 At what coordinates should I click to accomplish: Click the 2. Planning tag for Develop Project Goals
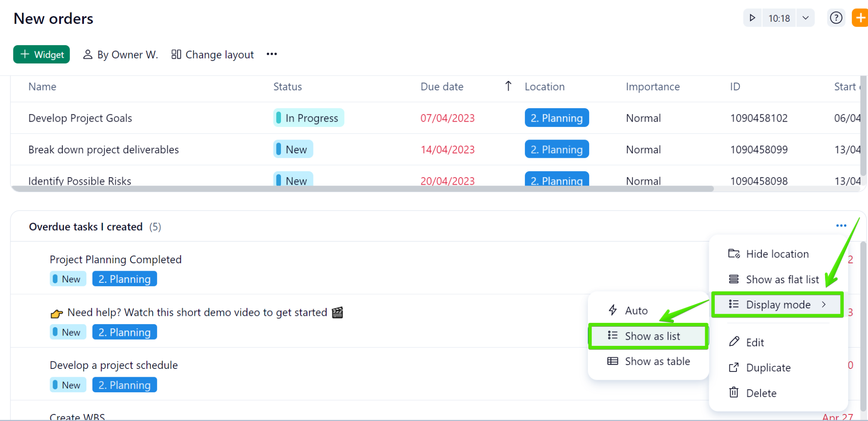click(557, 118)
